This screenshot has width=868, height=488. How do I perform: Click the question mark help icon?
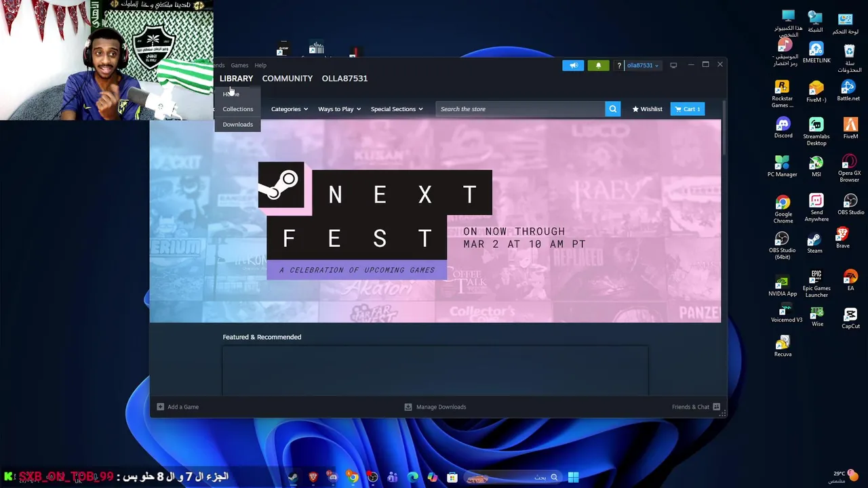[x=619, y=65]
